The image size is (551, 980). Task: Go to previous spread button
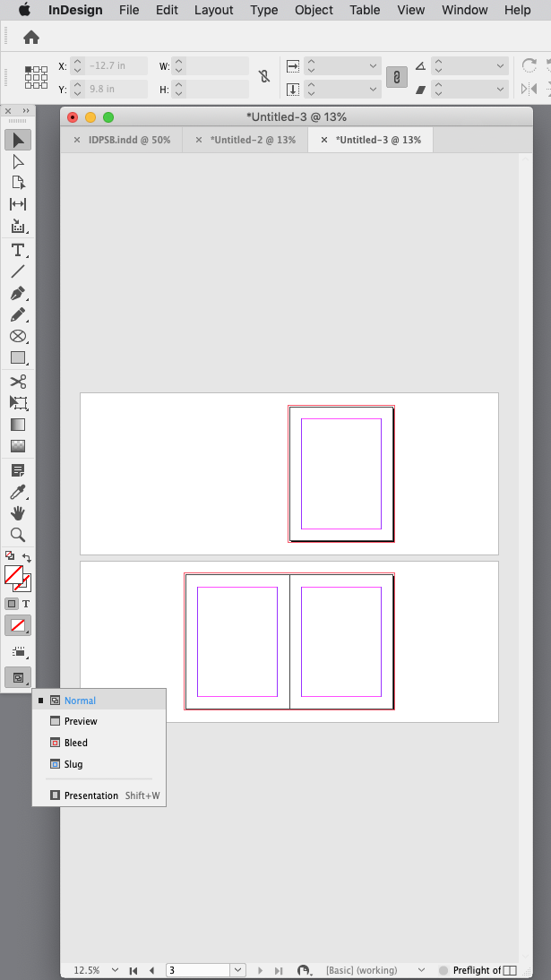point(151,970)
